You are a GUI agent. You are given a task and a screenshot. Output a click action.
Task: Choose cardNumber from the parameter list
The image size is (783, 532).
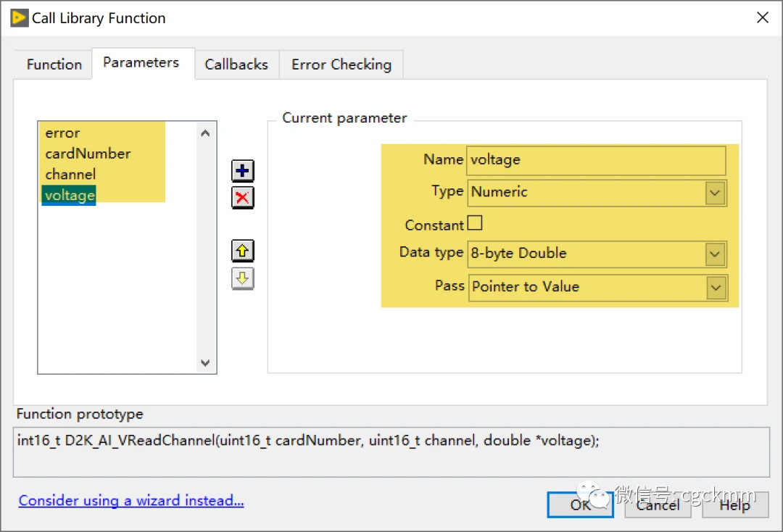pyautogui.click(x=88, y=154)
